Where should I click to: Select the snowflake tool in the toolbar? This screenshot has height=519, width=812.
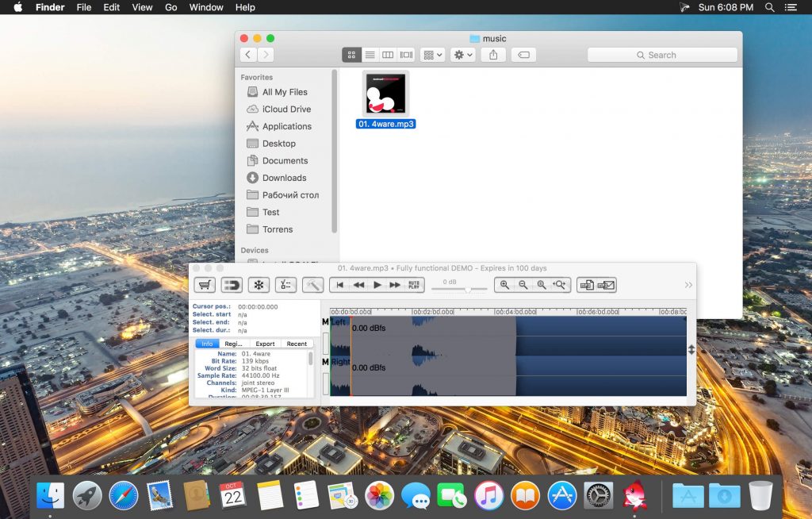(x=259, y=285)
